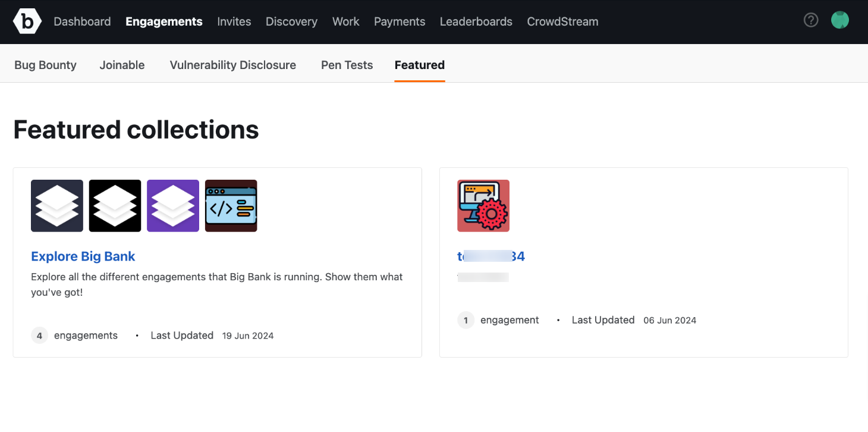Viewport: 868px width, 432px height.
Task: Click the 19 Jun 2024 date
Action: pyautogui.click(x=248, y=336)
